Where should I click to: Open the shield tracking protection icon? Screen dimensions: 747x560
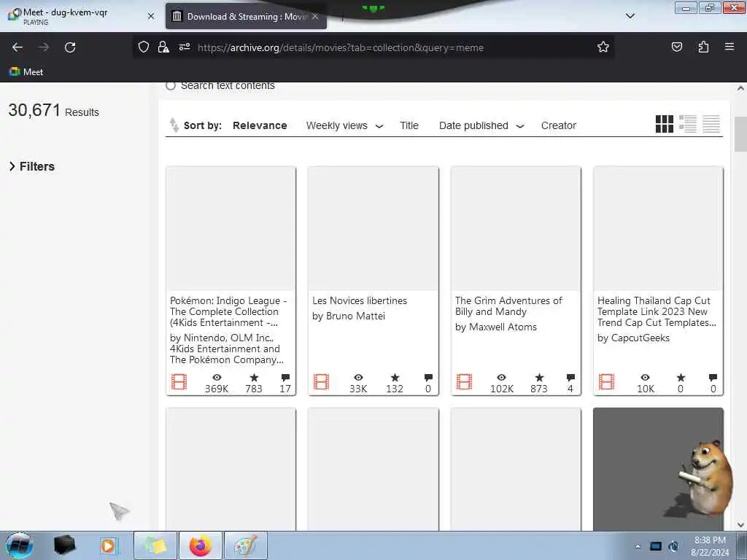pyautogui.click(x=144, y=47)
